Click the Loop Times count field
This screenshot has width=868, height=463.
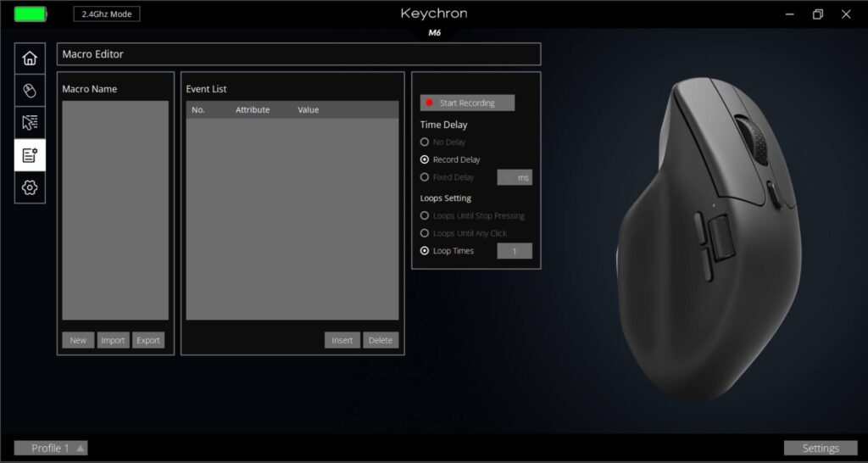514,251
